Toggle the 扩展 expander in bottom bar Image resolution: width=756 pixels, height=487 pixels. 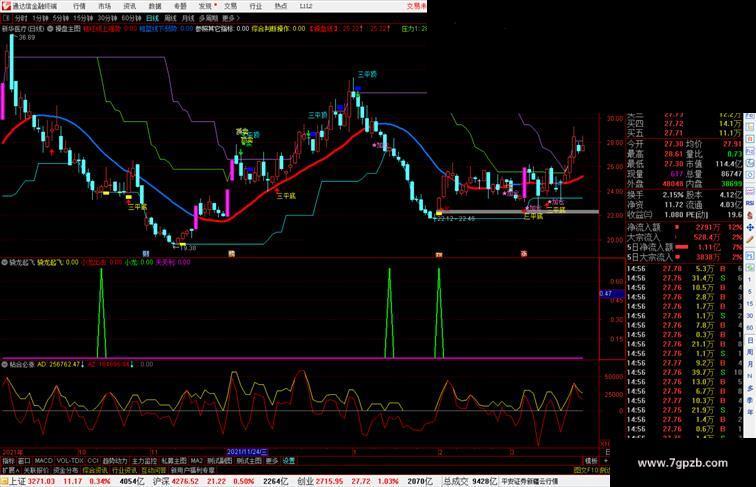(x=10, y=470)
